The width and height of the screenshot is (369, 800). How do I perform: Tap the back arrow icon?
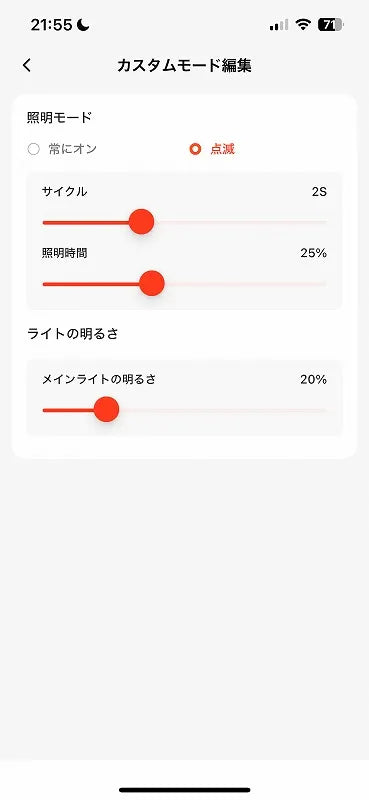[27, 65]
